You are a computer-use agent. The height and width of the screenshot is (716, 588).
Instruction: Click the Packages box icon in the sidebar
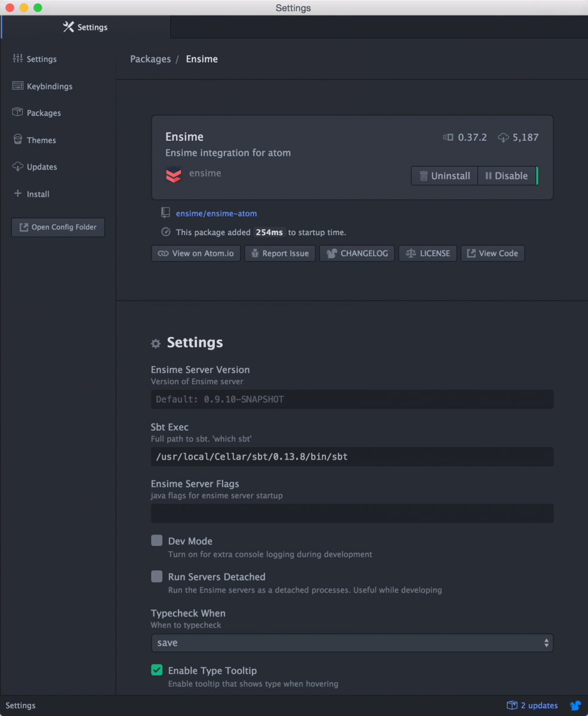point(17,113)
